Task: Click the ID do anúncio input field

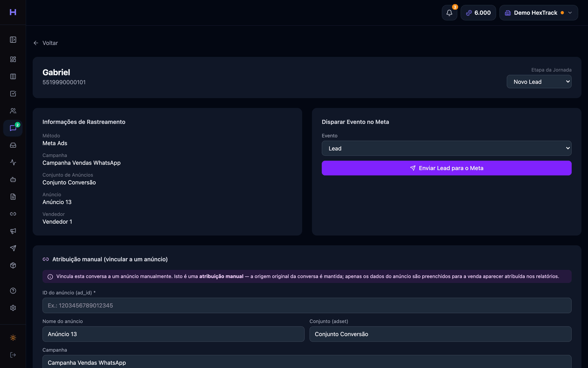Action: click(x=307, y=305)
